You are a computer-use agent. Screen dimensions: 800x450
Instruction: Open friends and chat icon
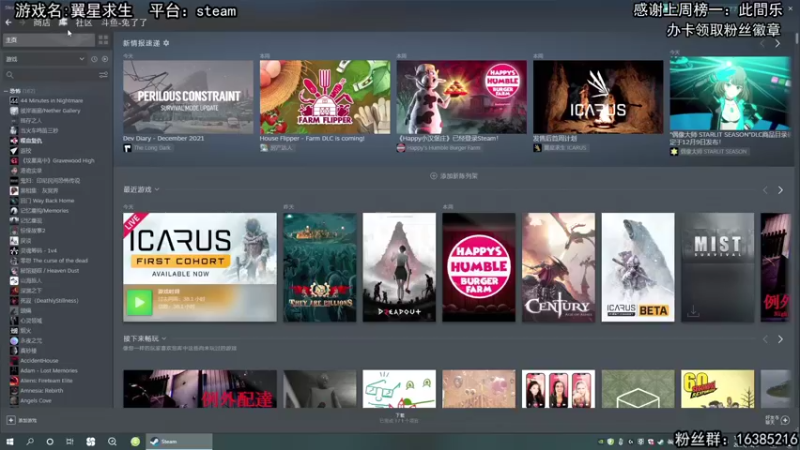[785, 420]
